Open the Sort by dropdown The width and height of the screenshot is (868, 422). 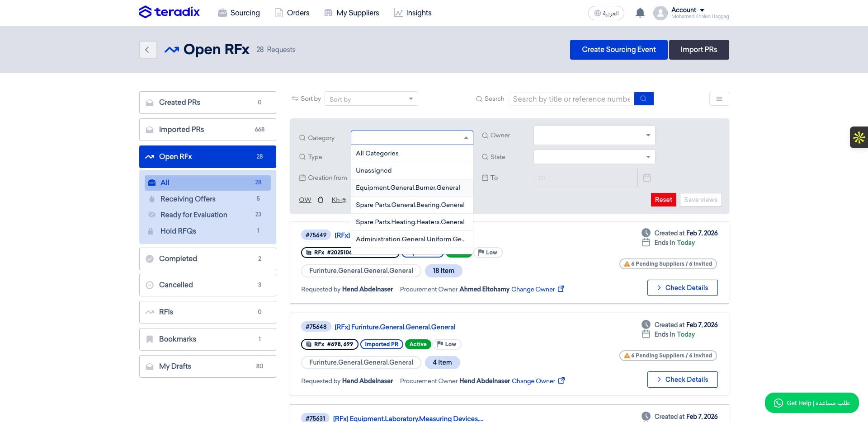click(371, 98)
